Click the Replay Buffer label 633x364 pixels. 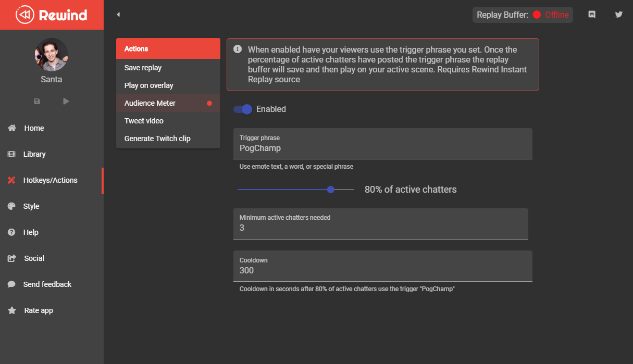click(x=503, y=15)
